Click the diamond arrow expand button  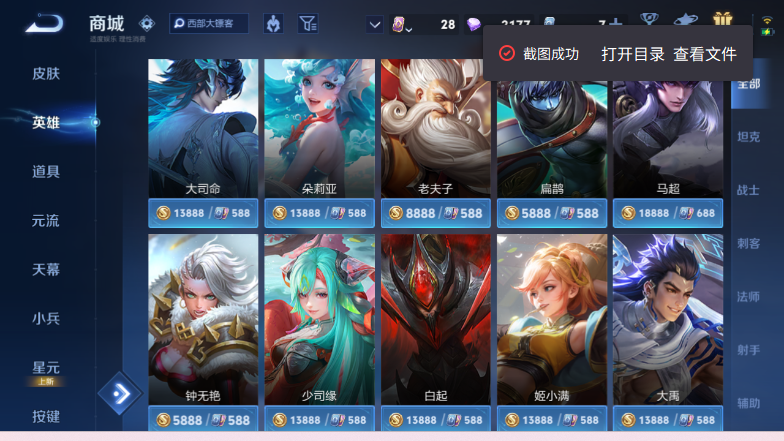tap(120, 394)
